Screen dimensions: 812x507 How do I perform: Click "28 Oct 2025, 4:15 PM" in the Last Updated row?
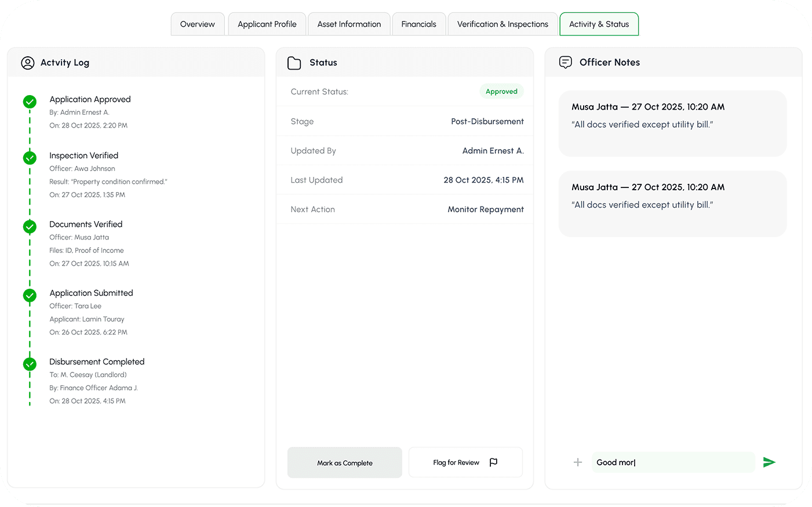pyautogui.click(x=484, y=180)
